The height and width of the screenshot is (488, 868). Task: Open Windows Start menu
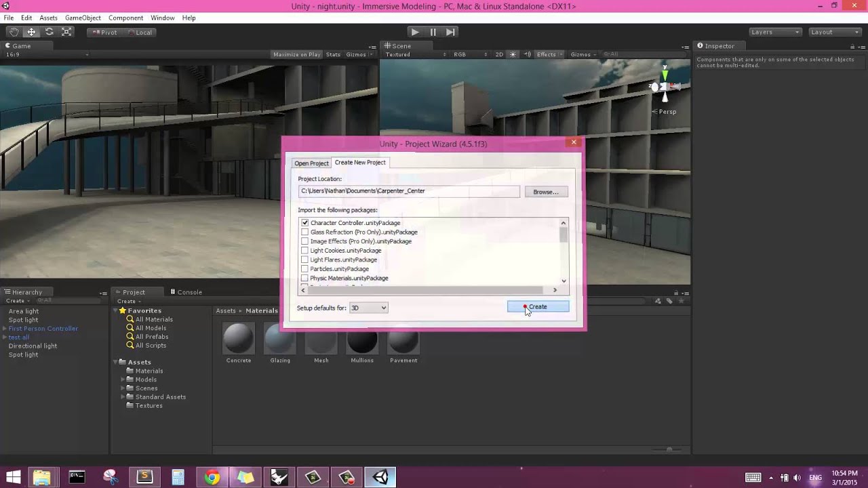click(13, 477)
